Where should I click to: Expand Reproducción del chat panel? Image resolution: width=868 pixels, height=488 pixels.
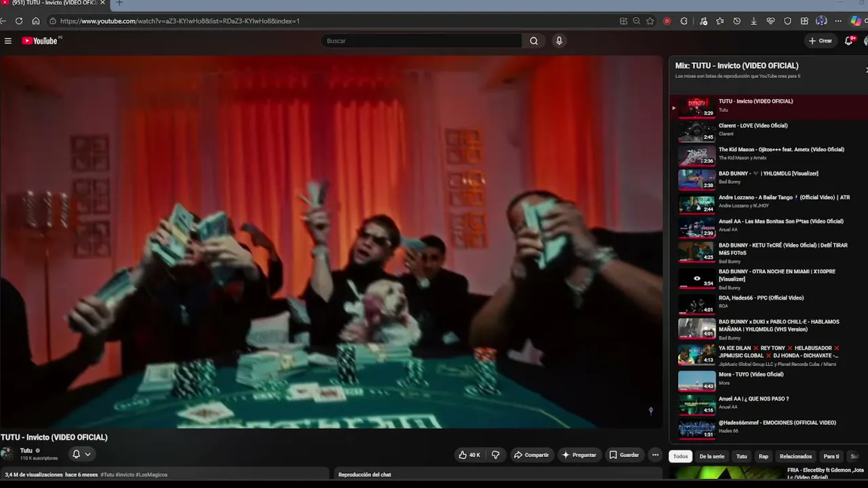click(498, 475)
